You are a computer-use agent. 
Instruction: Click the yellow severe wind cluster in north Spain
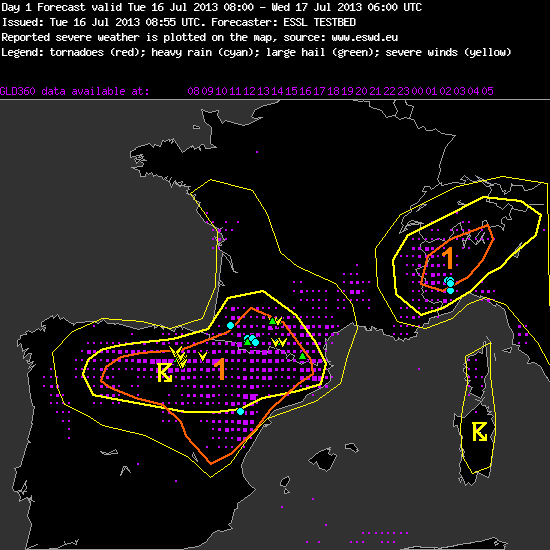pos(179,357)
